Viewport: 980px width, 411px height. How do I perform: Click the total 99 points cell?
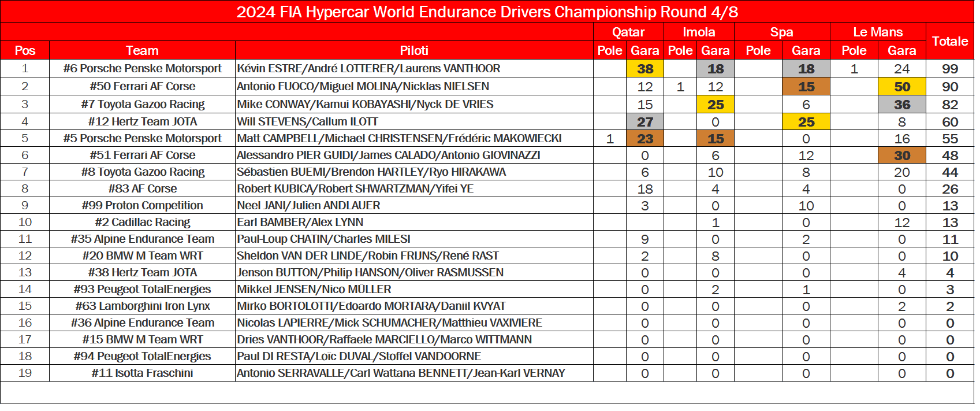(949, 69)
